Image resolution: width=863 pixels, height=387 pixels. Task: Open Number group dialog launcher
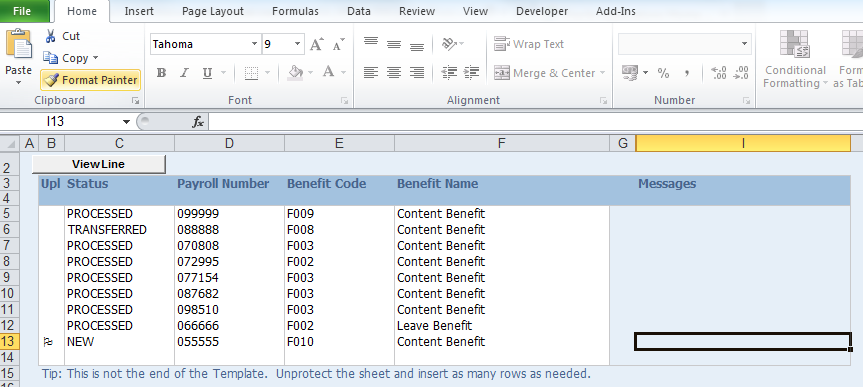pos(746,101)
